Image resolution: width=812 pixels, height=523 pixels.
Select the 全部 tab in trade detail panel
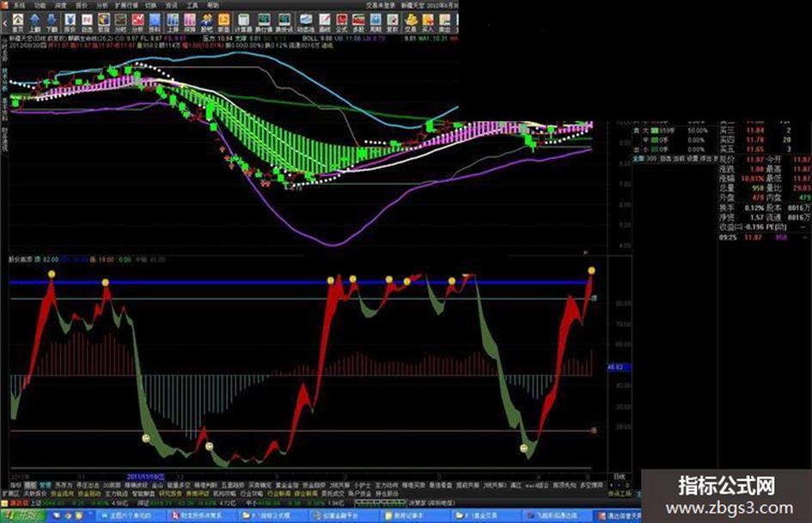click(638, 159)
